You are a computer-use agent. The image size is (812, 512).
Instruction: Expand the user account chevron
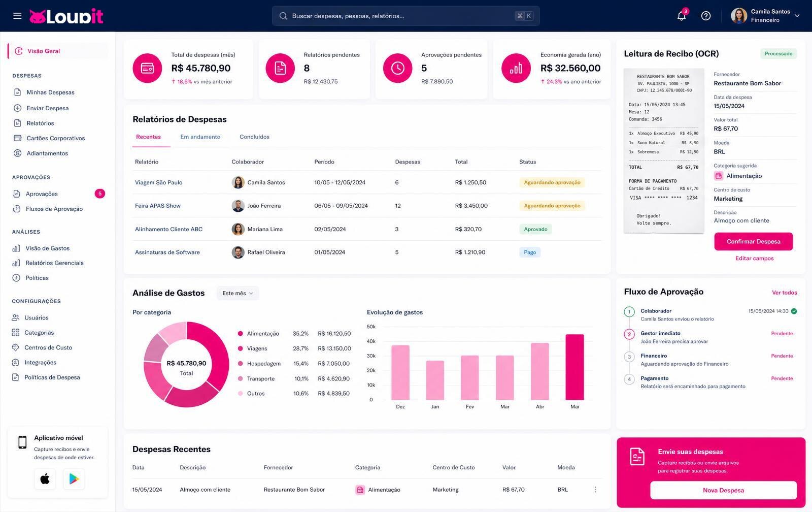tap(797, 16)
